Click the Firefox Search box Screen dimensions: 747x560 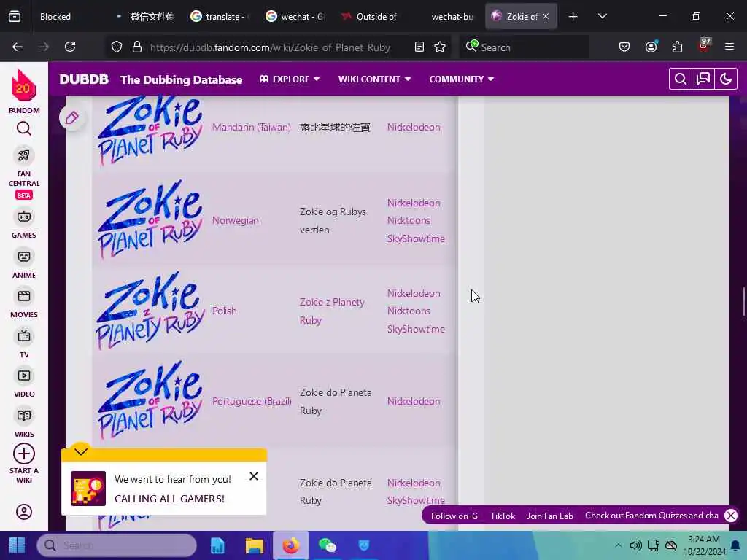524,47
